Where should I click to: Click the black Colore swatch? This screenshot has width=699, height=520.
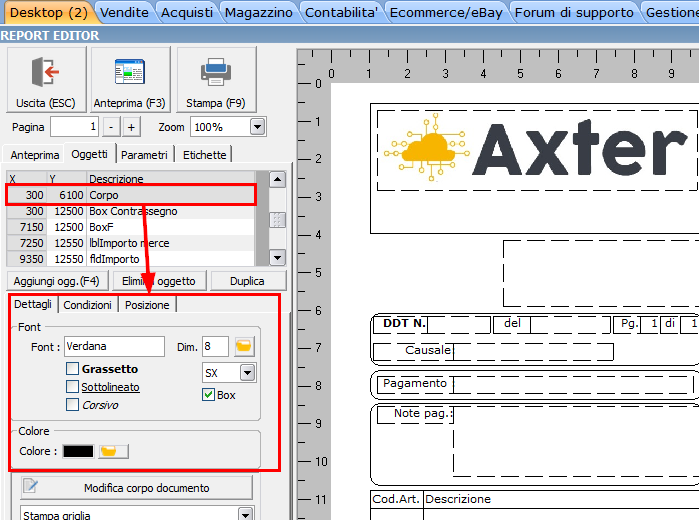click(x=78, y=451)
